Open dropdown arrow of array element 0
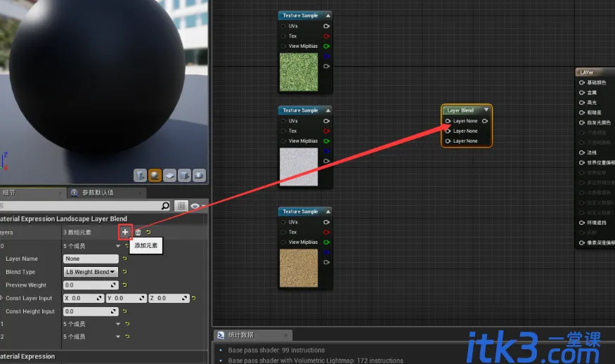 click(118, 246)
